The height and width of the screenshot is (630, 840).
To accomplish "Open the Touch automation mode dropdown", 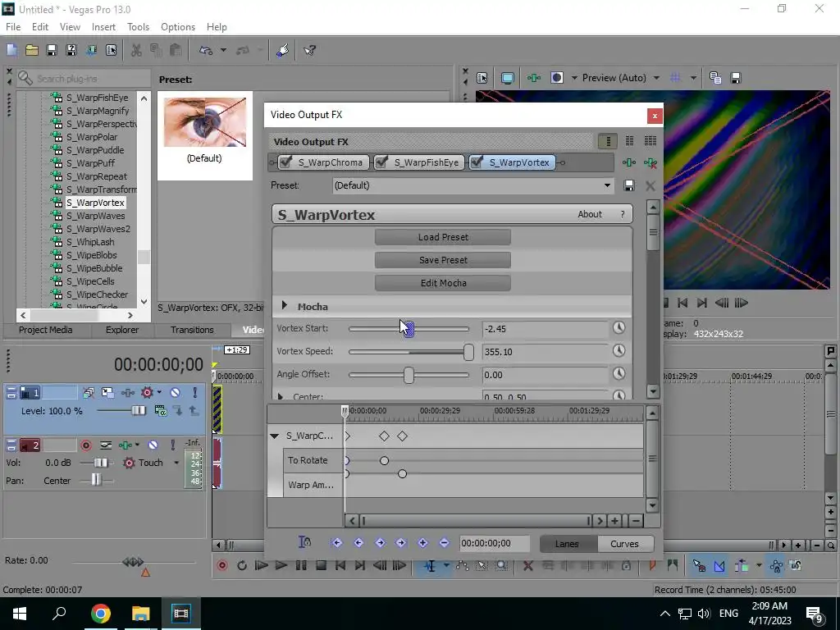I will (x=176, y=463).
